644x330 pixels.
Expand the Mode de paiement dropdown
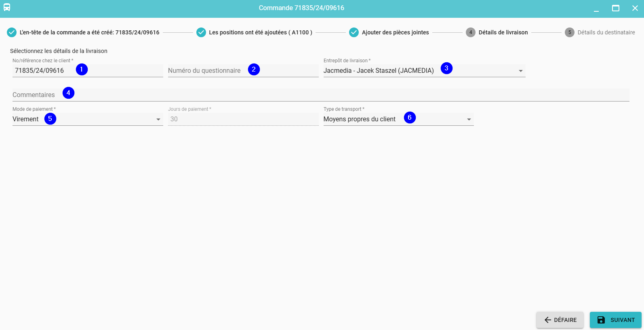coord(158,119)
